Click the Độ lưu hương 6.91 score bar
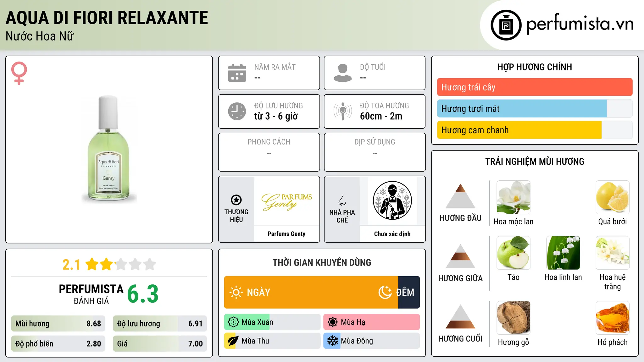This screenshot has height=362, width=644. pos(160,324)
